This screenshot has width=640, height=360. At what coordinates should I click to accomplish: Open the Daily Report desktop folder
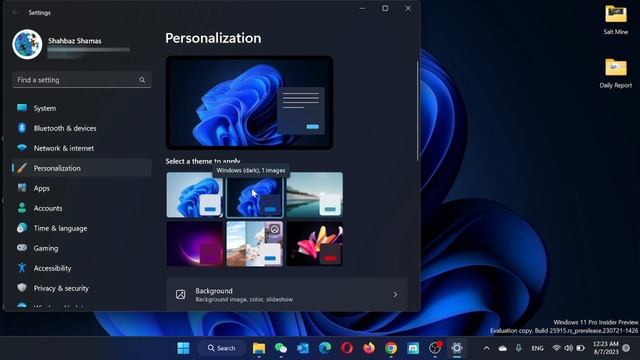[x=616, y=73]
